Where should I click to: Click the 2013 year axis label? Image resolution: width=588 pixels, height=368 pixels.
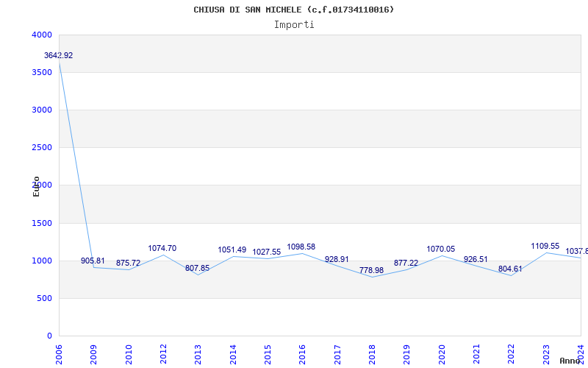click(x=198, y=355)
